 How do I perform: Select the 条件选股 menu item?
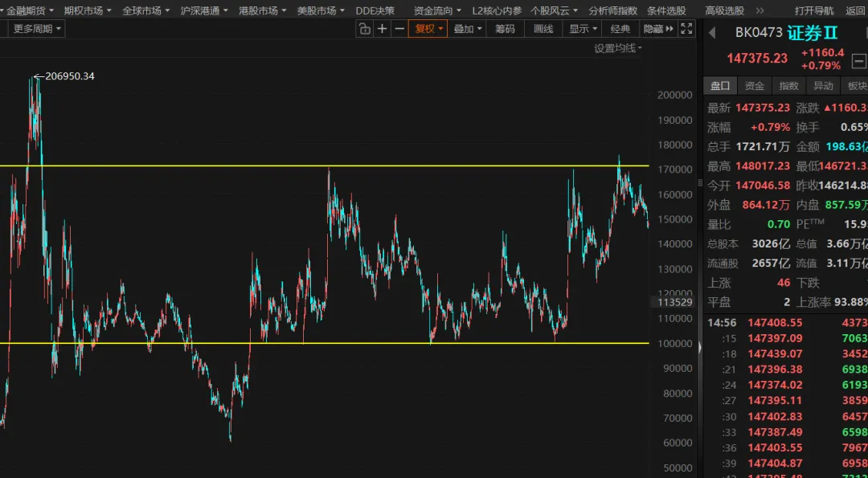point(666,10)
